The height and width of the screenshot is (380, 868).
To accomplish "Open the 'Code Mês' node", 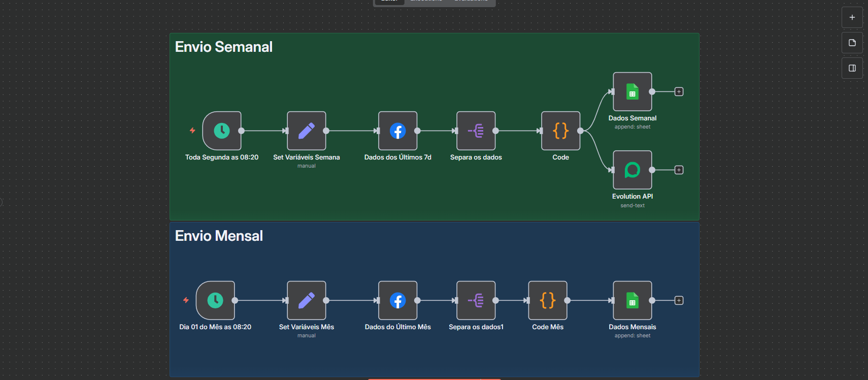I will (547, 301).
